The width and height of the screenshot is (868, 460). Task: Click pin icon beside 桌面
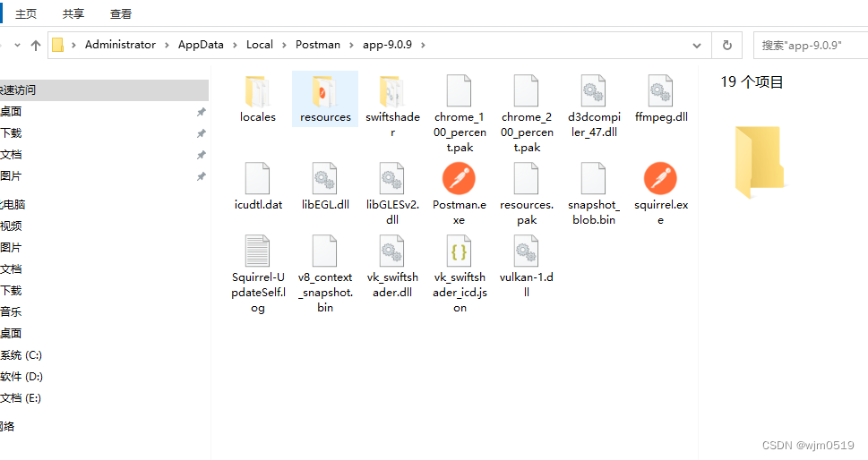201,112
